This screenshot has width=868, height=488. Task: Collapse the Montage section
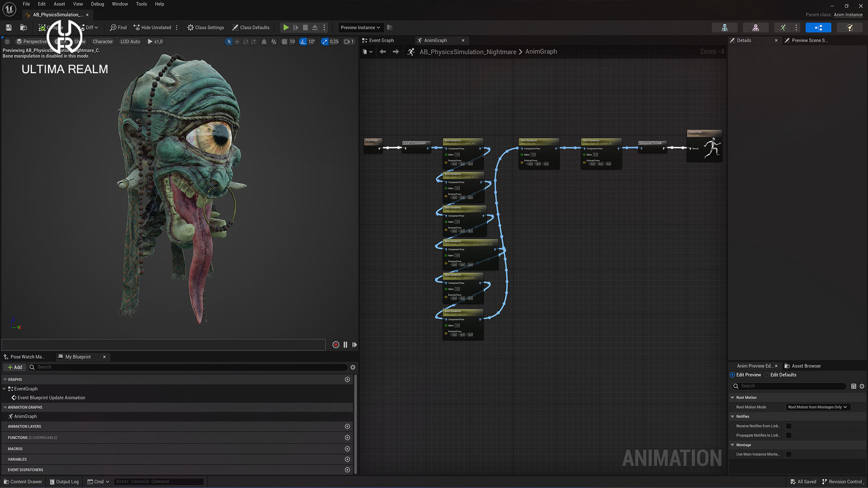[732, 445]
